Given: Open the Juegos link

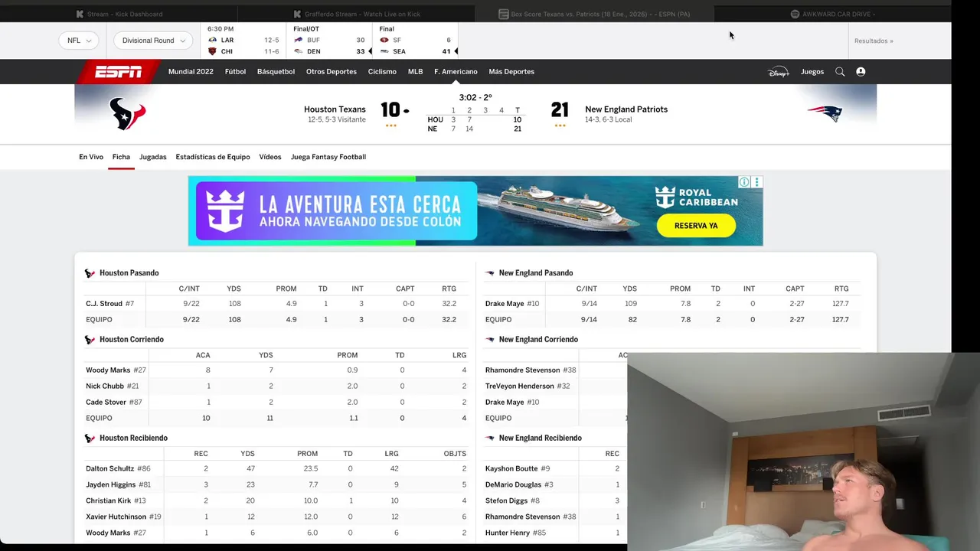Looking at the screenshot, I should click(x=812, y=72).
